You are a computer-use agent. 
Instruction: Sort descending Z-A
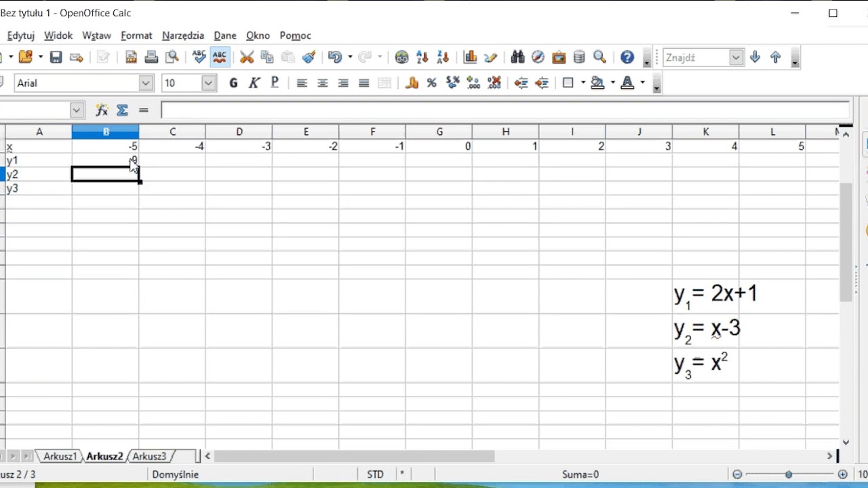click(443, 58)
